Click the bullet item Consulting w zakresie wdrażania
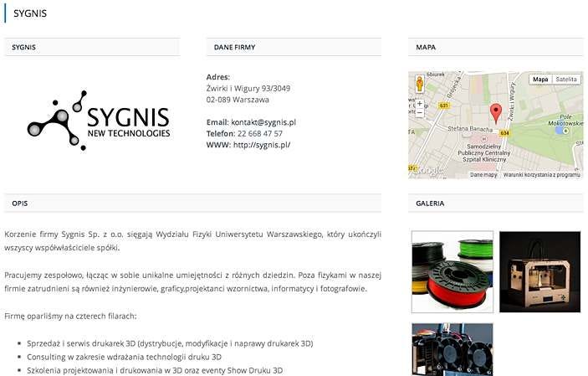The width and height of the screenshot is (588, 376). click(x=124, y=357)
